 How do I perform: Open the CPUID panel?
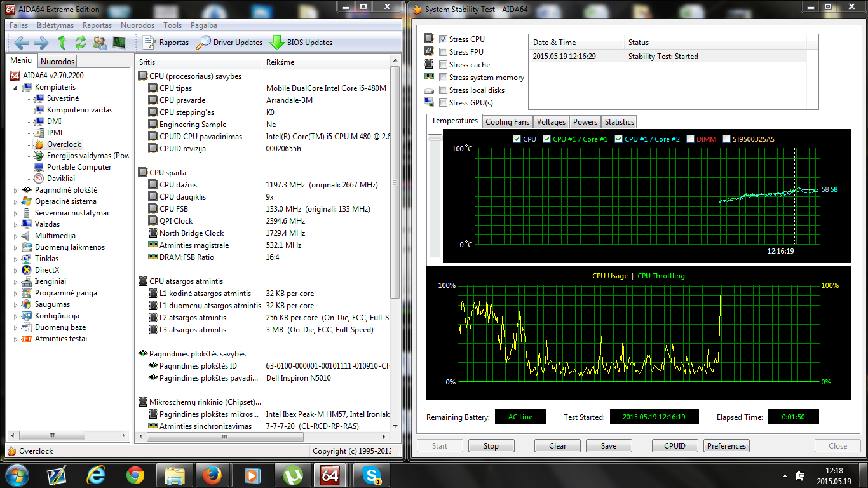click(x=675, y=446)
